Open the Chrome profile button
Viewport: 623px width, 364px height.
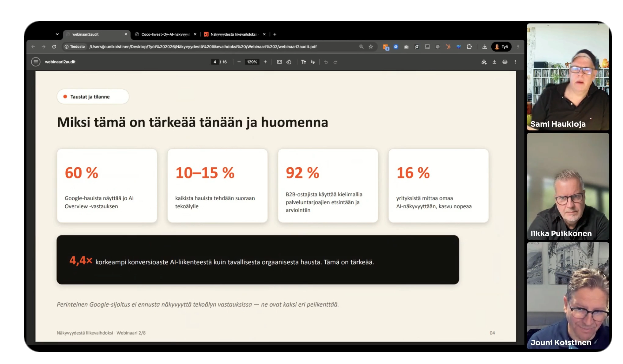(501, 47)
